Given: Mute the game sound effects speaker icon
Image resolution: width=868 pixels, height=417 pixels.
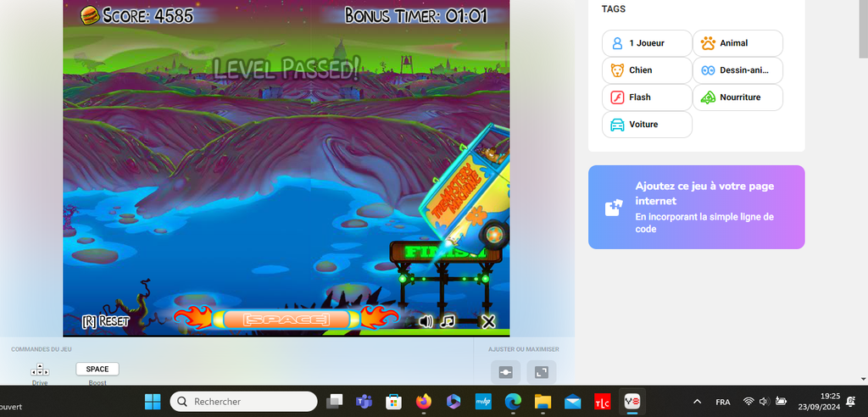Looking at the screenshot, I should pyautogui.click(x=426, y=321).
